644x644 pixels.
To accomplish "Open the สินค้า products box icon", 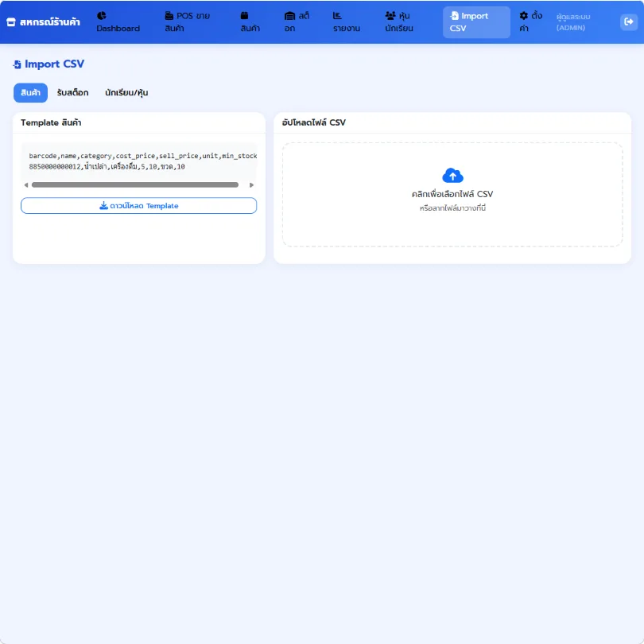I will [x=244, y=16].
